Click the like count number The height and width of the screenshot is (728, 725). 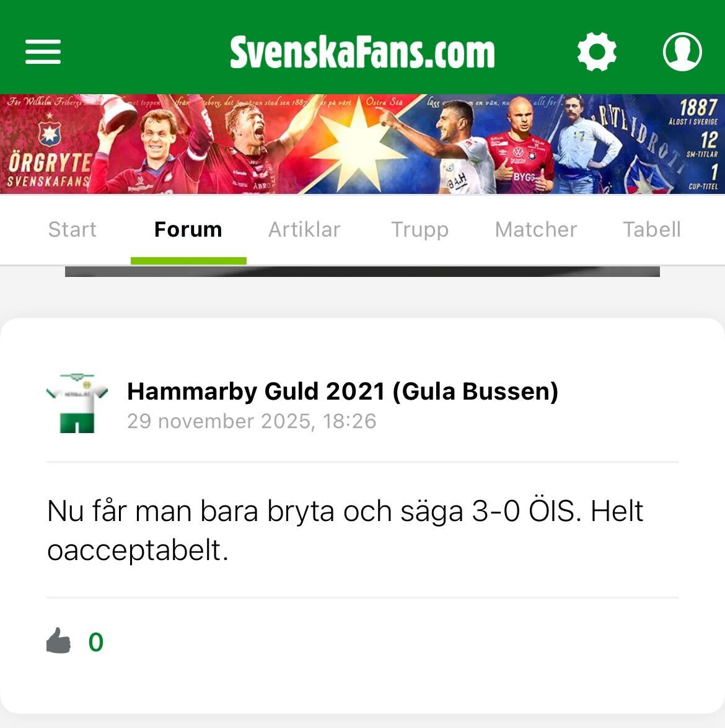95,642
